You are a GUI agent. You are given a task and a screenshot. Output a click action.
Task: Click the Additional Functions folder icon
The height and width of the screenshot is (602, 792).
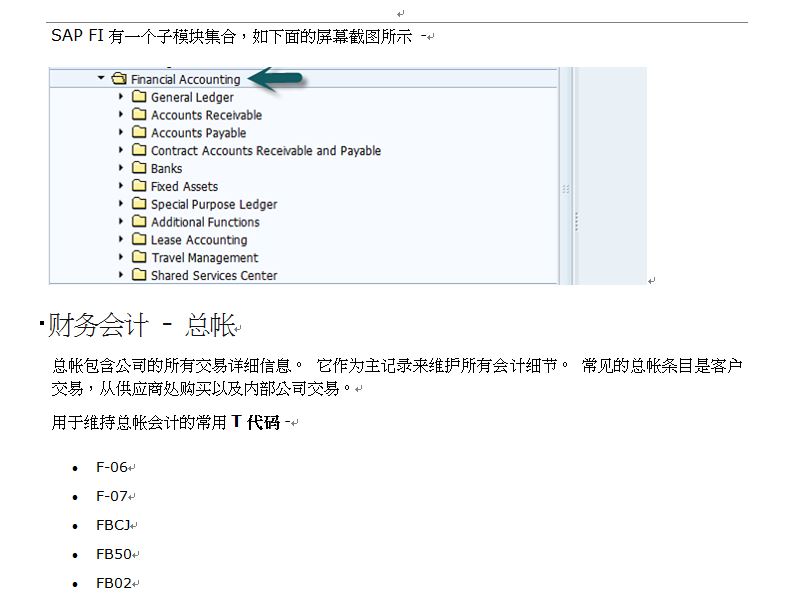tap(139, 221)
